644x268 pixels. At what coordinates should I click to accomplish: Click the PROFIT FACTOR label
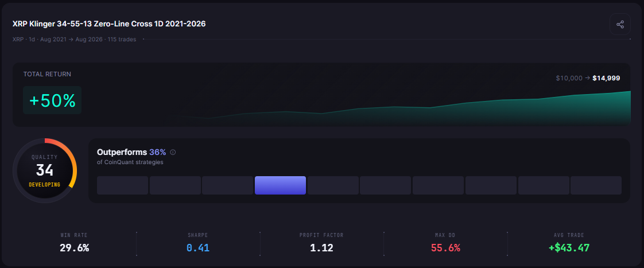[321, 235]
